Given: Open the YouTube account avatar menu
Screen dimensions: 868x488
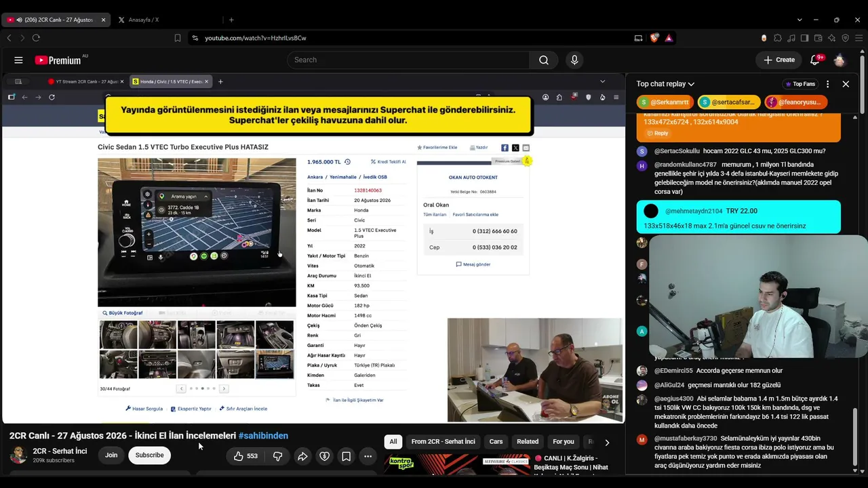Looking at the screenshot, I should pos(840,60).
